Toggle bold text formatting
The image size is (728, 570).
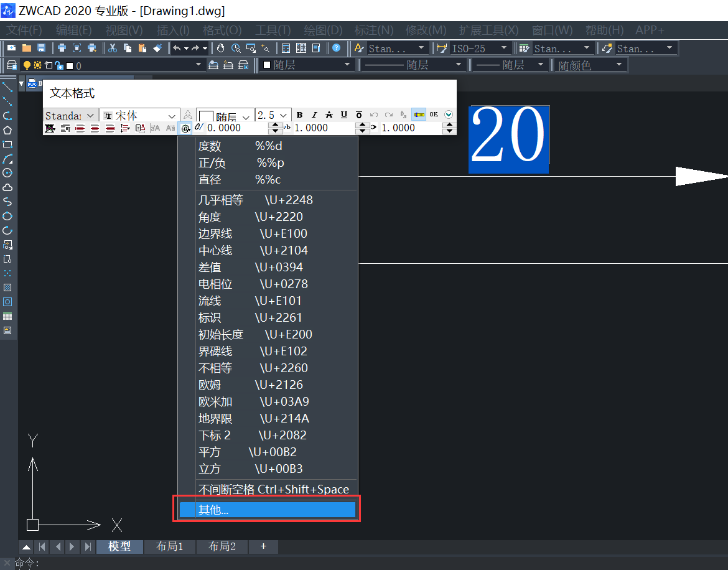coord(299,115)
